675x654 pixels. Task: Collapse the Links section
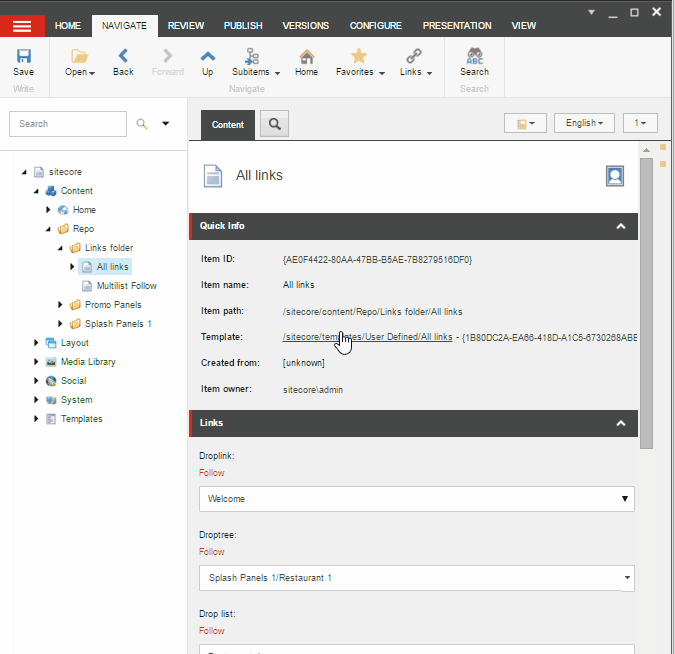click(x=621, y=423)
